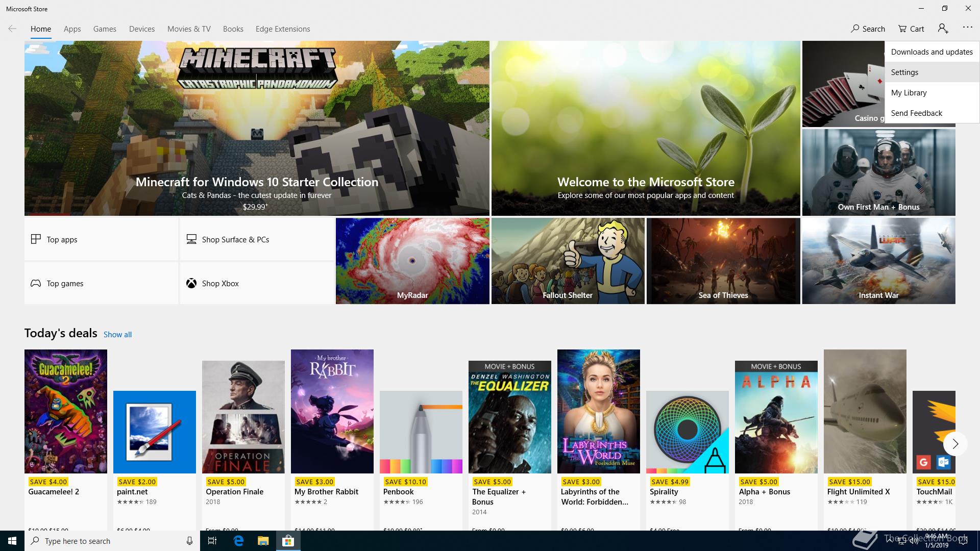Open the MyRadar app tile

coord(412,261)
